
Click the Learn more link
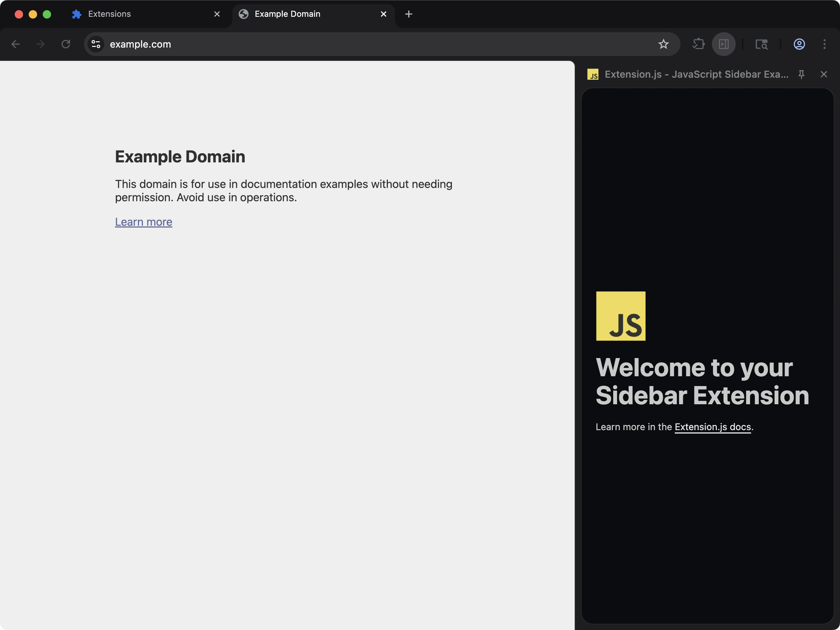click(x=143, y=222)
